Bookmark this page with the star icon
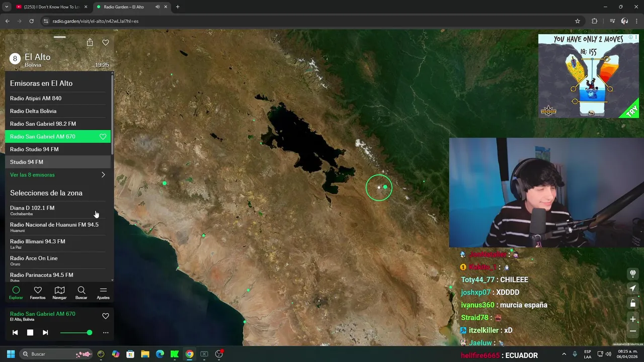 tap(578, 21)
